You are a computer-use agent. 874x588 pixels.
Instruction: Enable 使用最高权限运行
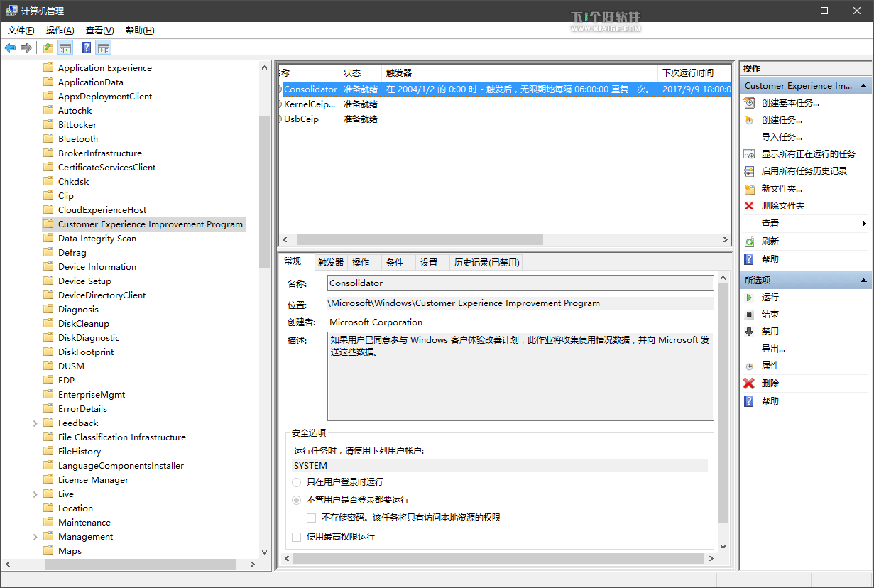[x=296, y=537]
